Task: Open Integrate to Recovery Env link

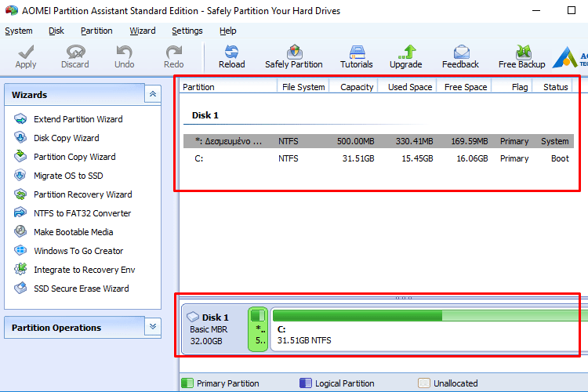Action: [85, 270]
